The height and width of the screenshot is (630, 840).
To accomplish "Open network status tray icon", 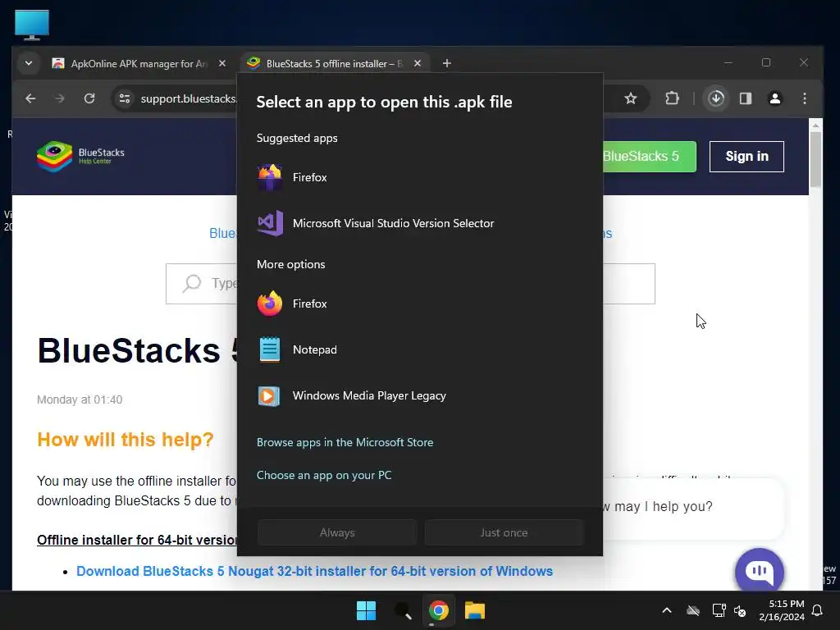I will [719, 610].
